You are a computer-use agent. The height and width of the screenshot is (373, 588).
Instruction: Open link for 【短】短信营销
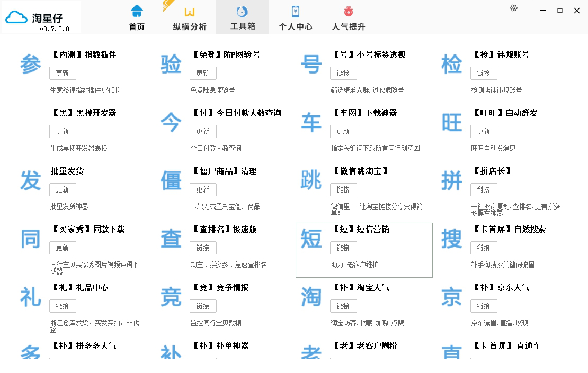point(343,248)
